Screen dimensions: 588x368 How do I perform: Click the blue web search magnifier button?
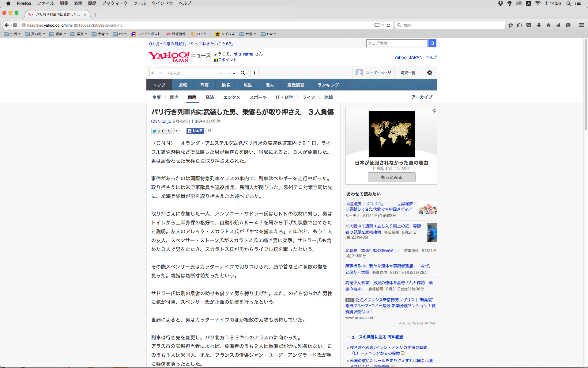tap(432, 43)
